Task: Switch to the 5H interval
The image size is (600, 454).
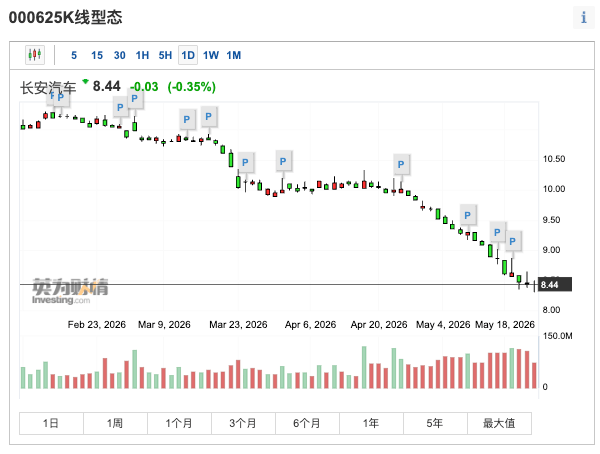Action: tap(165, 56)
